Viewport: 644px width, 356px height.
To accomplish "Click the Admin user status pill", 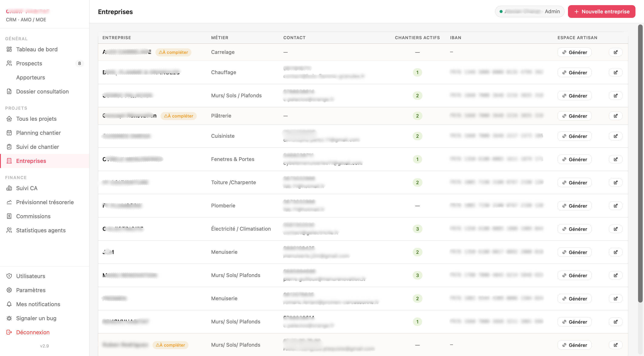I will 529,11.
